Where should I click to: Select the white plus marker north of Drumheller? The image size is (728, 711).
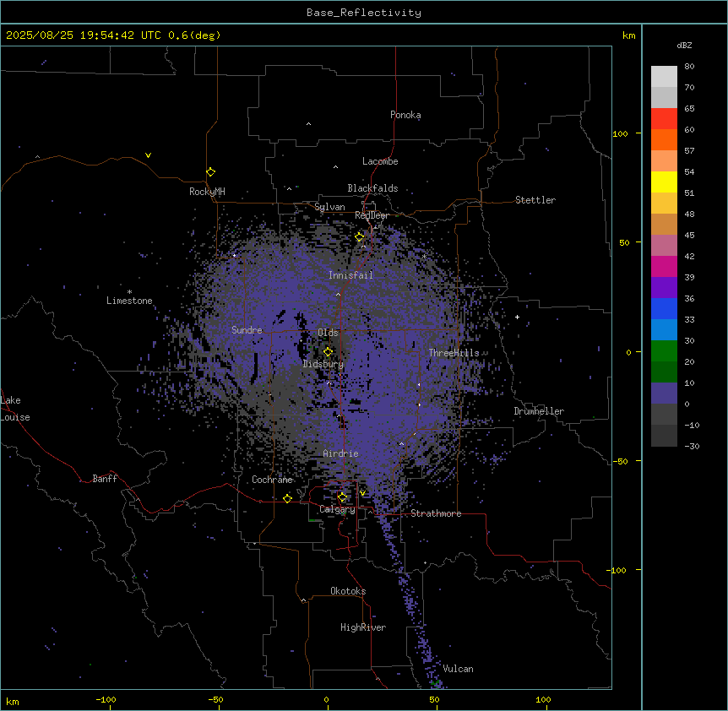tap(517, 317)
